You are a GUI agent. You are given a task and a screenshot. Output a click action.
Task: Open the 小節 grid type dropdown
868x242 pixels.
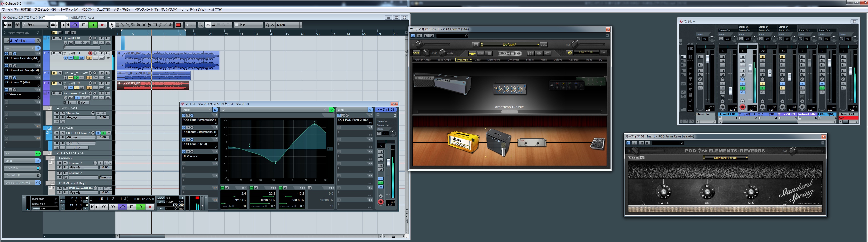click(x=248, y=25)
